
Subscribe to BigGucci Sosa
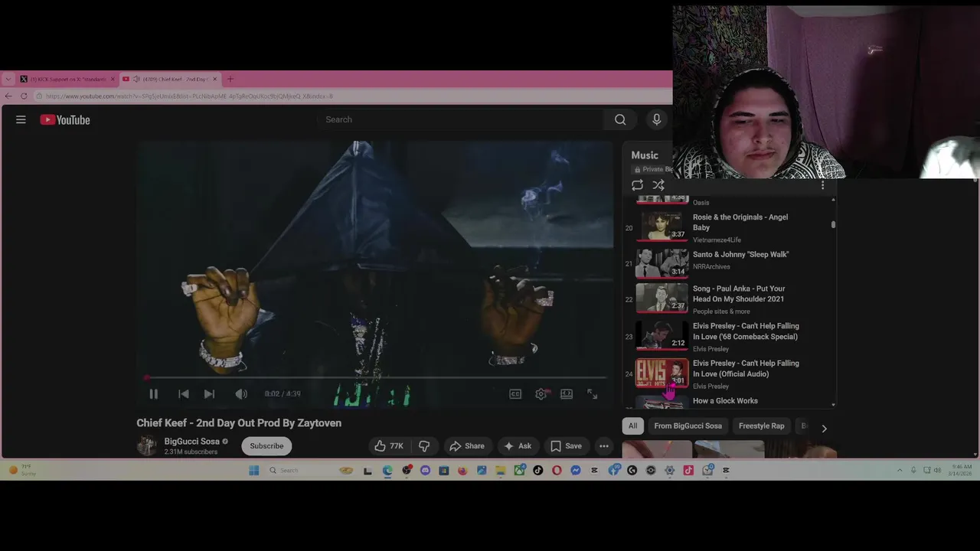(x=266, y=446)
